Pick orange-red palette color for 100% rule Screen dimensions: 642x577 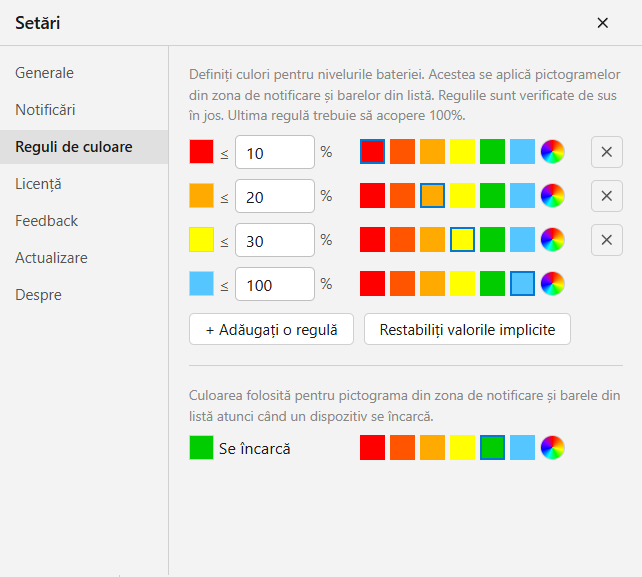pyautogui.click(x=402, y=283)
